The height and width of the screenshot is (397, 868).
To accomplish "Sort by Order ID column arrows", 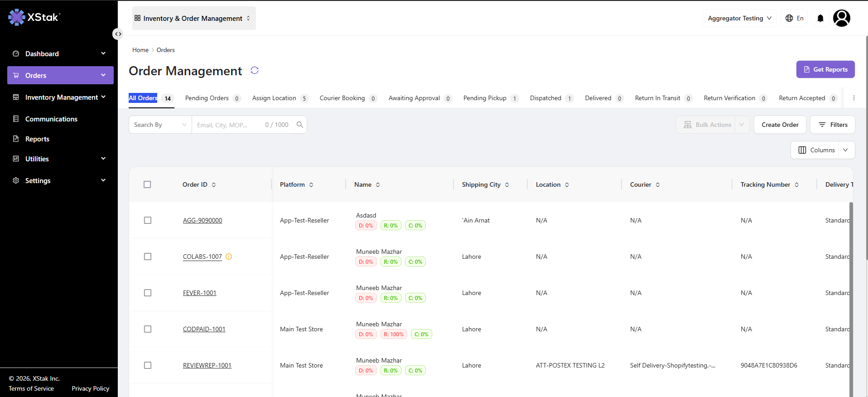I will pyautogui.click(x=214, y=185).
